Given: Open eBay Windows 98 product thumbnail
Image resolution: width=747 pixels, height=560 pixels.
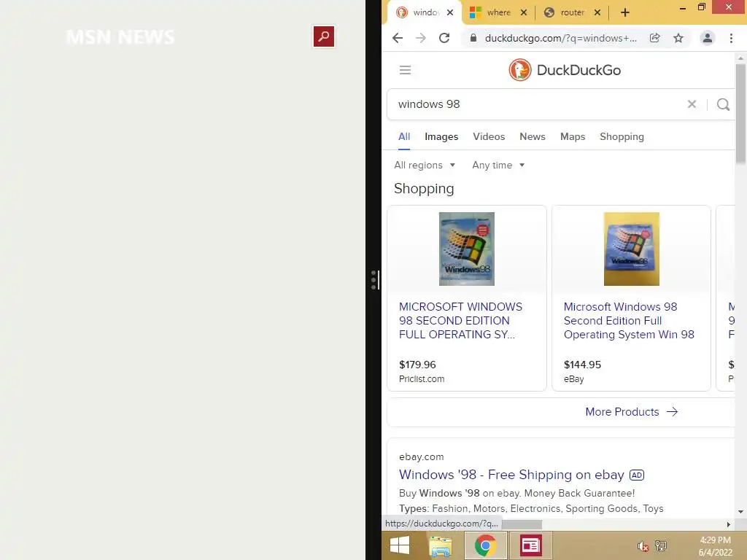Looking at the screenshot, I should click(x=631, y=249).
